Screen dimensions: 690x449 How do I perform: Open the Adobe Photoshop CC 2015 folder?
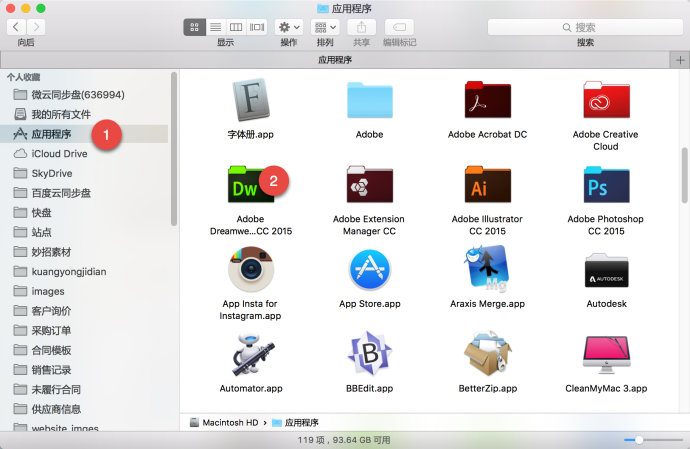[606, 184]
